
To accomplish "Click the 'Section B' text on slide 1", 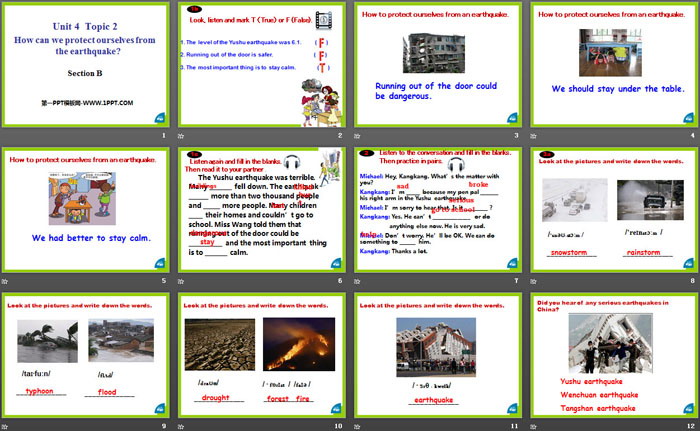I will [85, 73].
